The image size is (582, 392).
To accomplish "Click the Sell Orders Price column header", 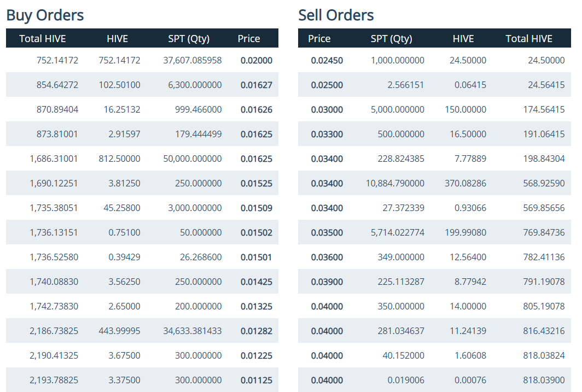I will (x=319, y=39).
